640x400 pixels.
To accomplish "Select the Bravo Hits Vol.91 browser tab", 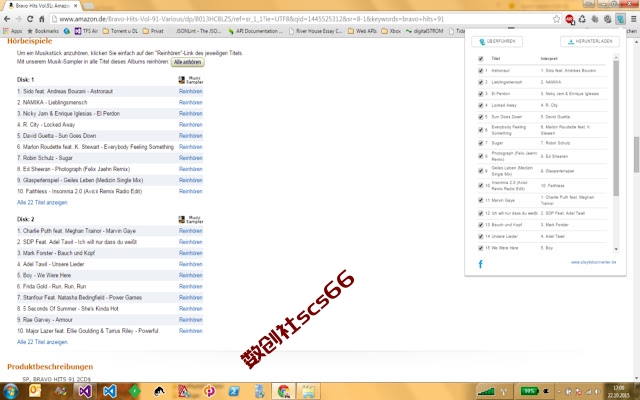I will [x=43, y=6].
